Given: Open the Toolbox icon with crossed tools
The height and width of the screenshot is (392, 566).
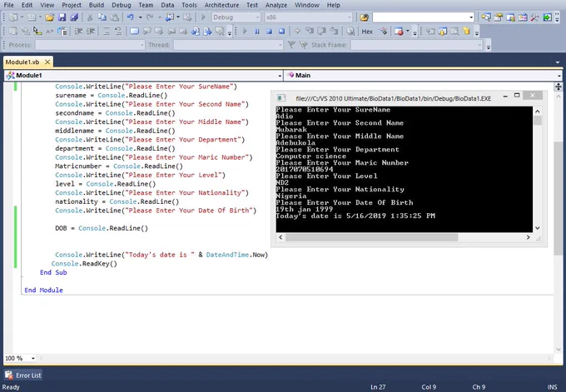Looking at the screenshot, I should coord(534,17).
